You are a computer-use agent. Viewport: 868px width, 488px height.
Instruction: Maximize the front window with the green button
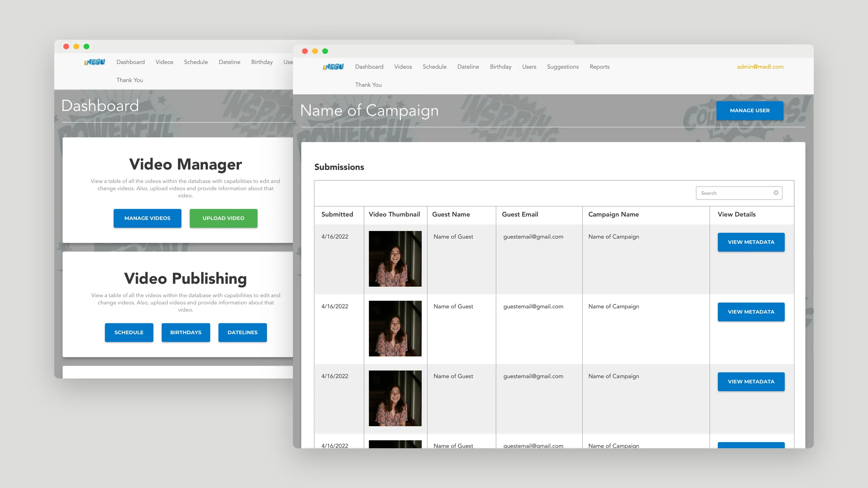(325, 51)
